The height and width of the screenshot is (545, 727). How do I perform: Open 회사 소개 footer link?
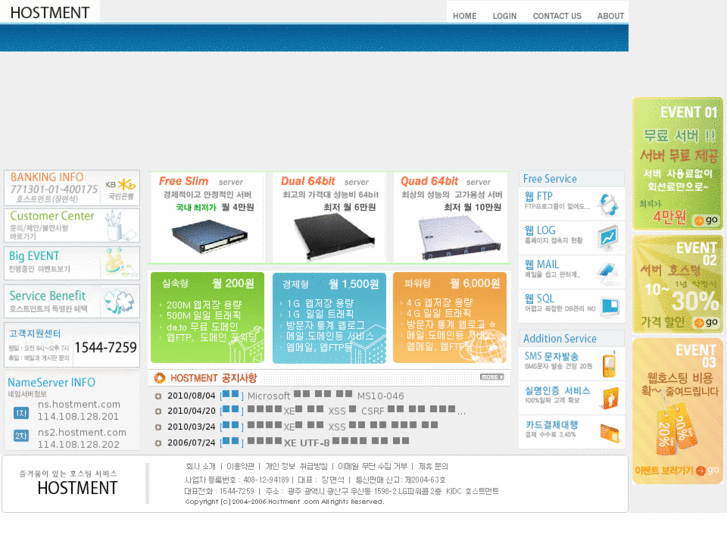(200, 466)
